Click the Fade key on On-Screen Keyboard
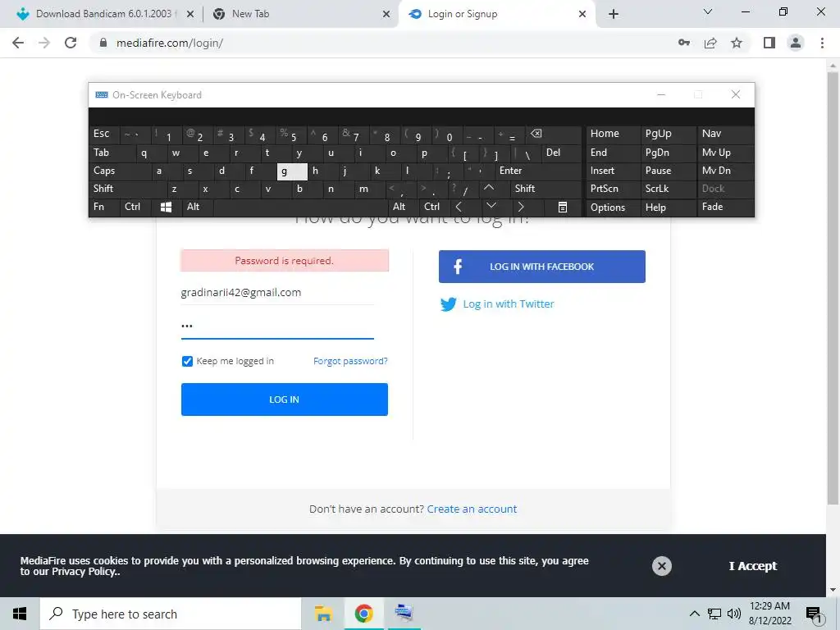Image resolution: width=840 pixels, height=630 pixels. pyautogui.click(x=725, y=207)
